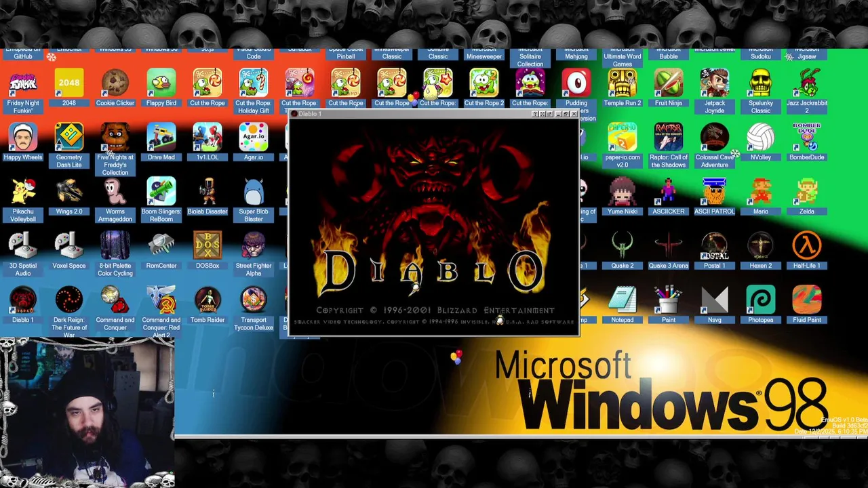Launch Street Fighter Alpha
Viewport: 868px width, 488px height.
click(x=254, y=246)
